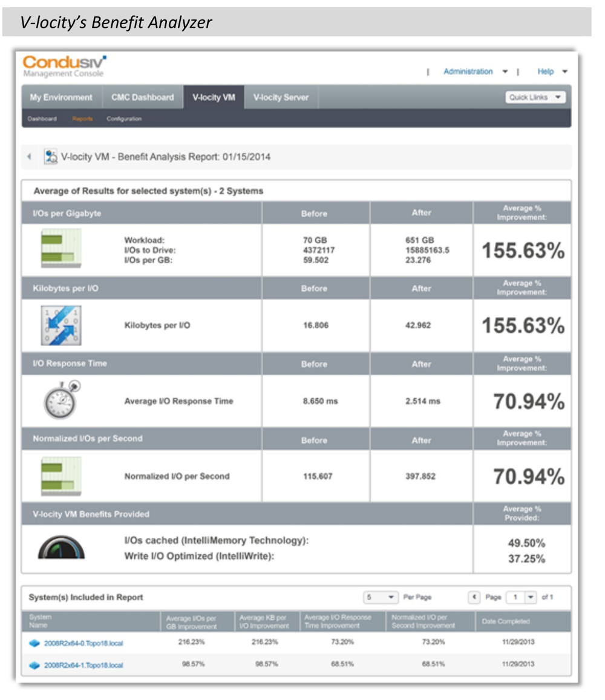Viewport: 605px width, 700px height.
Task: Click the Before Kilobytes per I/O value 16.806
Action: pyautogui.click(x=316, y=325)
